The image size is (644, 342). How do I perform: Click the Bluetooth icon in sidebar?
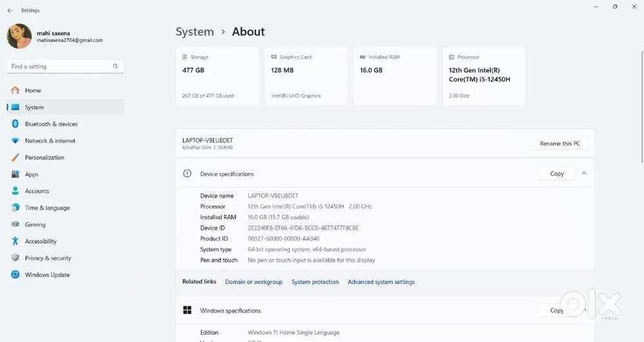[15, 124]
